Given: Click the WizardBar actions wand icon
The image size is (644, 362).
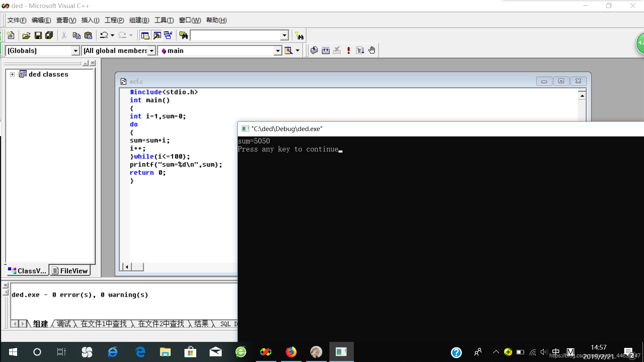Looking at the screenshot, I should coord(288,51).
